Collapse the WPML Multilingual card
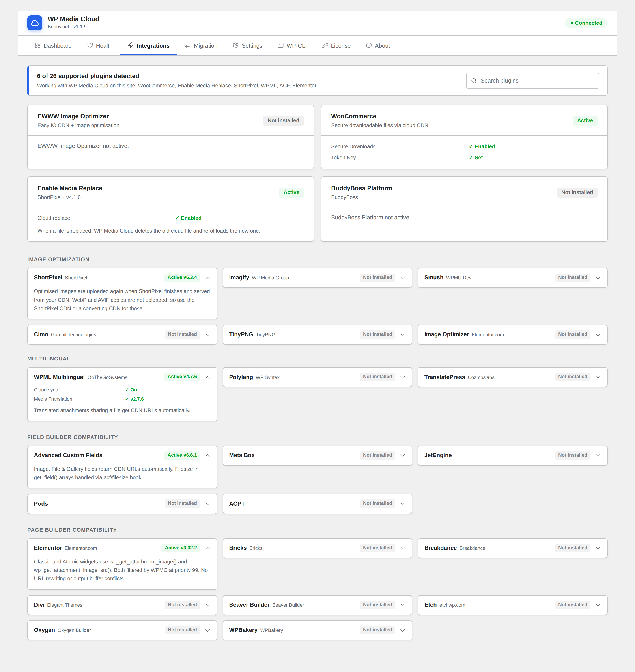The height and width of the screenshot is (672, 635). (208, 377)
